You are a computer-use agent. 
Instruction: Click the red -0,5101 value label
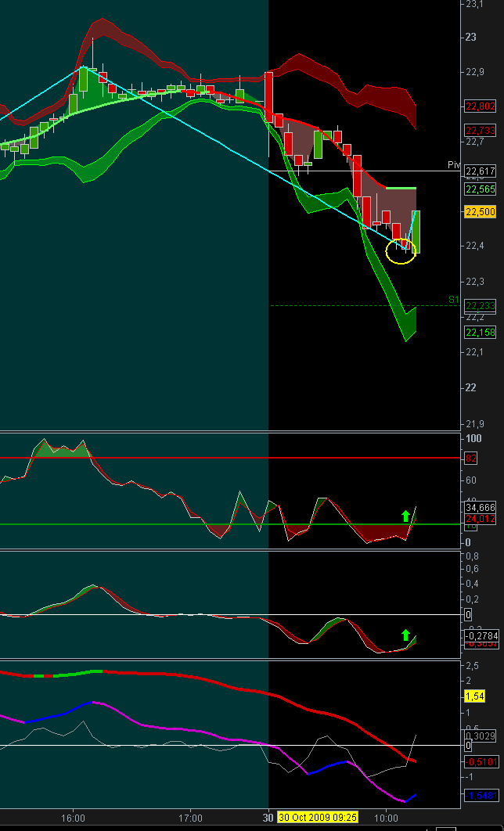[x=481, y=761]
